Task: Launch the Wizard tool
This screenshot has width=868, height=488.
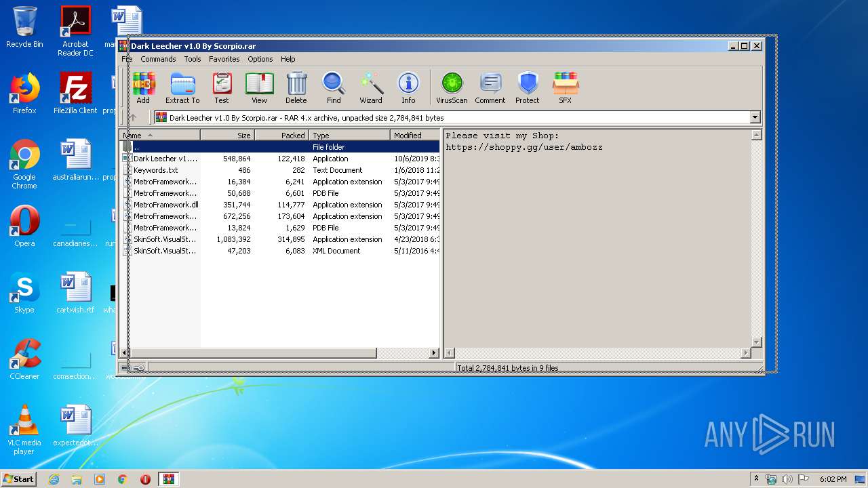Action: (x=371, y=88)
